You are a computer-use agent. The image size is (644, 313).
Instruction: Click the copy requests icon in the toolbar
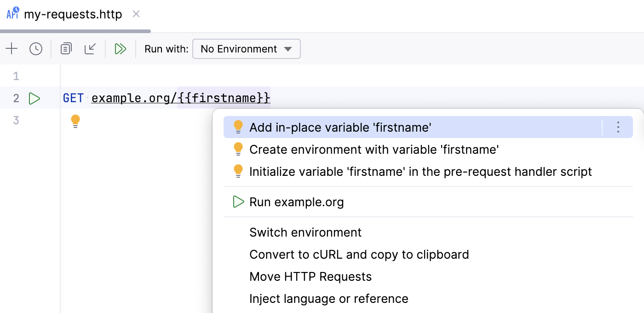65,48
